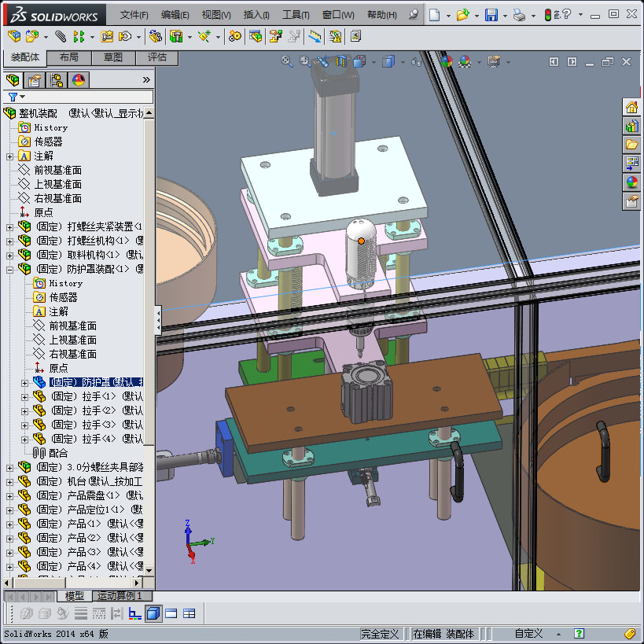Click the green help question mark in status bar

pyautogui.click(x=579, y=634)
